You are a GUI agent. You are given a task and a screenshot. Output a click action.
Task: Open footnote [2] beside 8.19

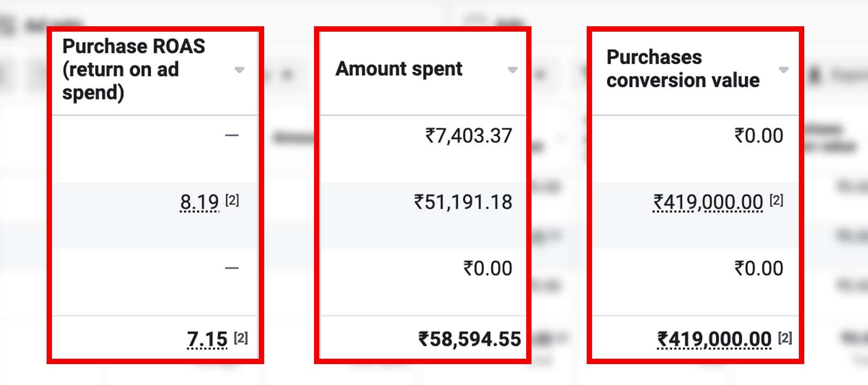(232, 200)
